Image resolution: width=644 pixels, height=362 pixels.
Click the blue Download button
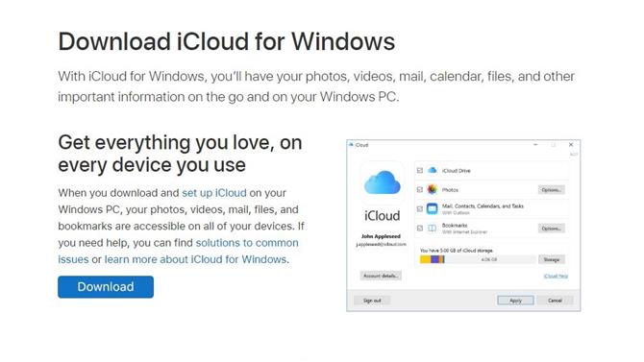pos(106,286)
